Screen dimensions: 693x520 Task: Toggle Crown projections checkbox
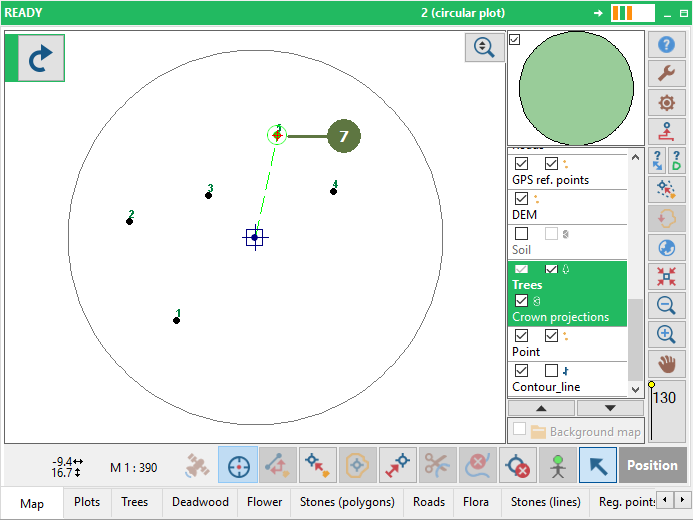[522, 301]
